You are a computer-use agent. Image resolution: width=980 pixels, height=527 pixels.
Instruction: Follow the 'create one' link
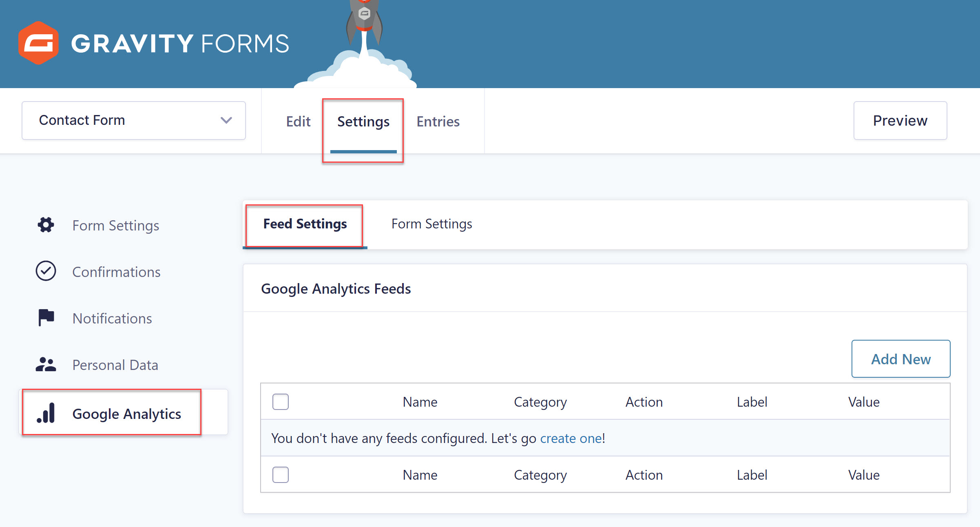point(571,438)
